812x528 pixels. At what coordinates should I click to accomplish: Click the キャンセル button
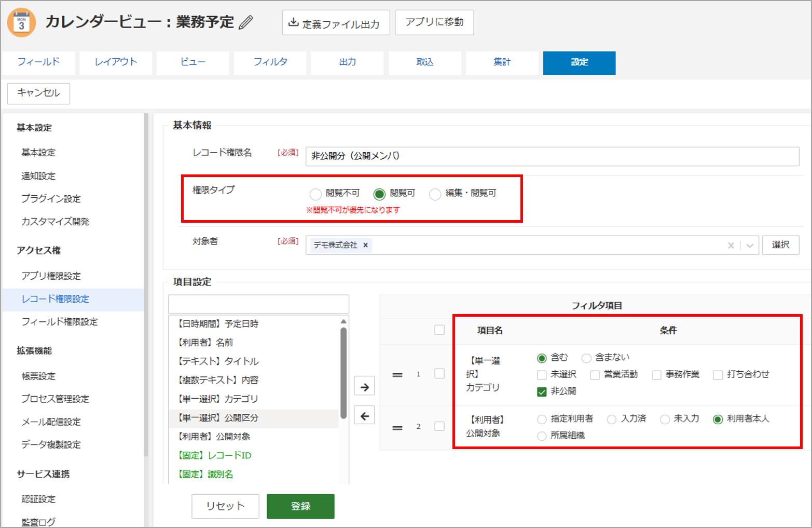(38, 93)
